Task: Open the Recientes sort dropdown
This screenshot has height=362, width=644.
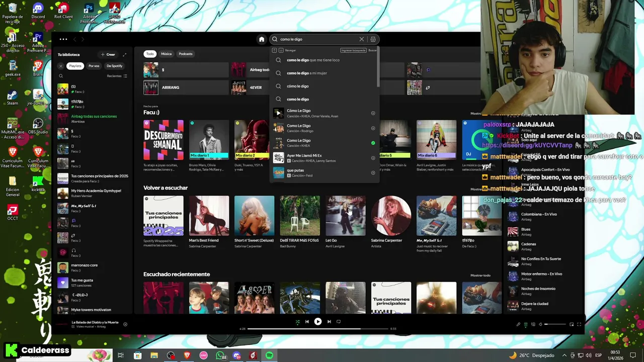Action: (x=117, y=76)
